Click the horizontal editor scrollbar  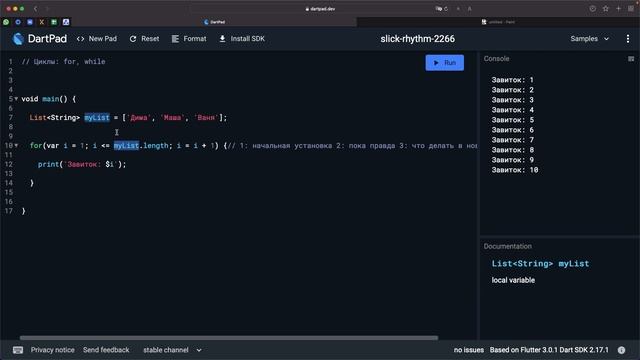pos(229,338)
